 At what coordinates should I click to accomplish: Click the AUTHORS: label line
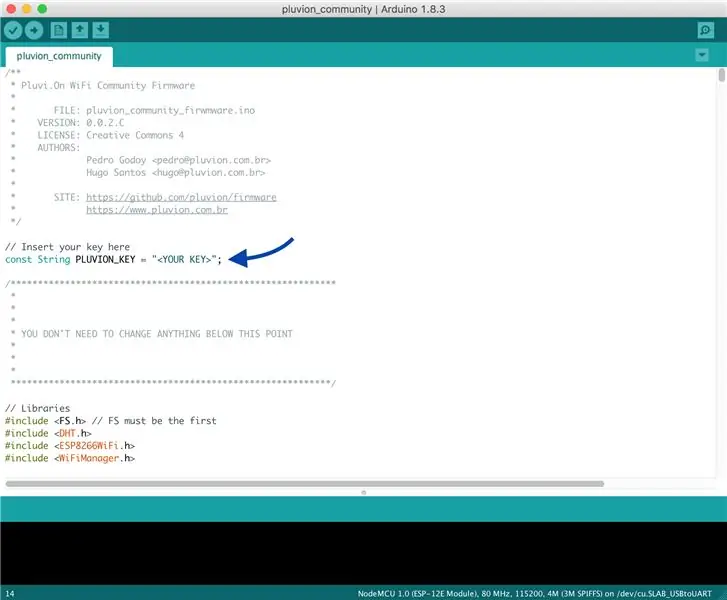58,148
